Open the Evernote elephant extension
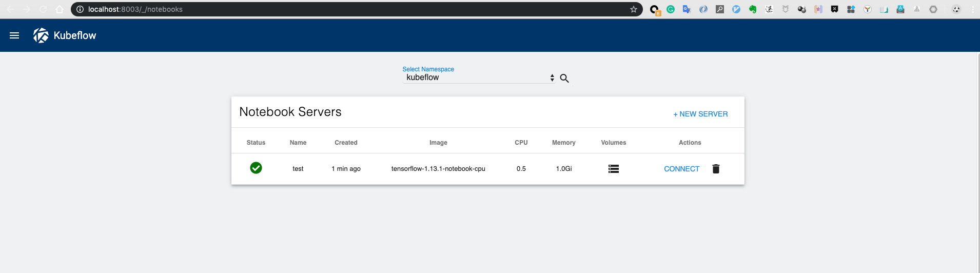This screenshot has width=980, height=273. click(753, 9)
